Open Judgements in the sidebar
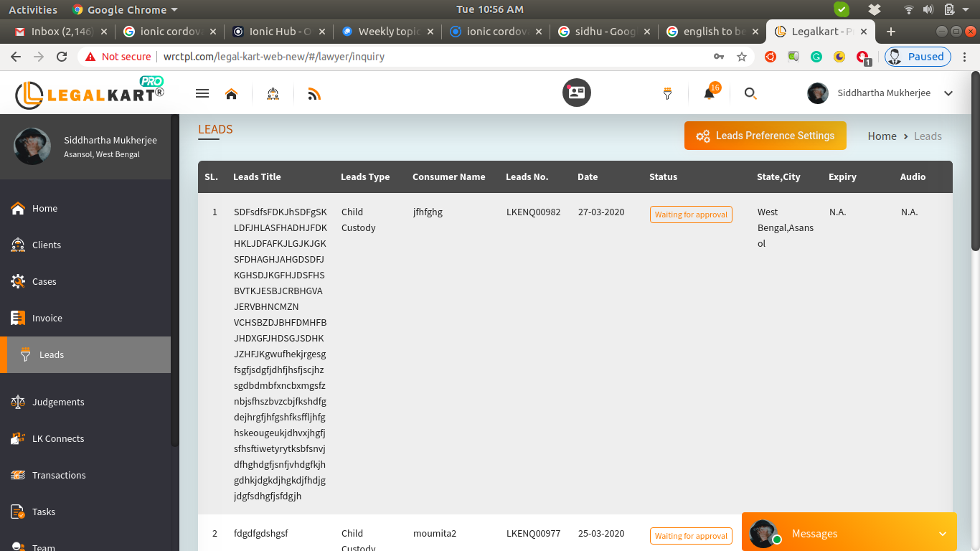980x551 pixels. coord(58,402)
